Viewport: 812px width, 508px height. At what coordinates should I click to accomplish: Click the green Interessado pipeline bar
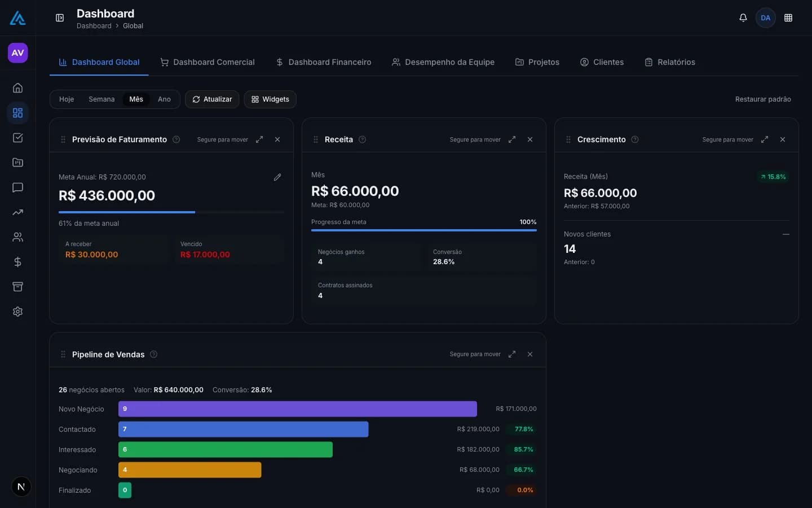(226, 449)
